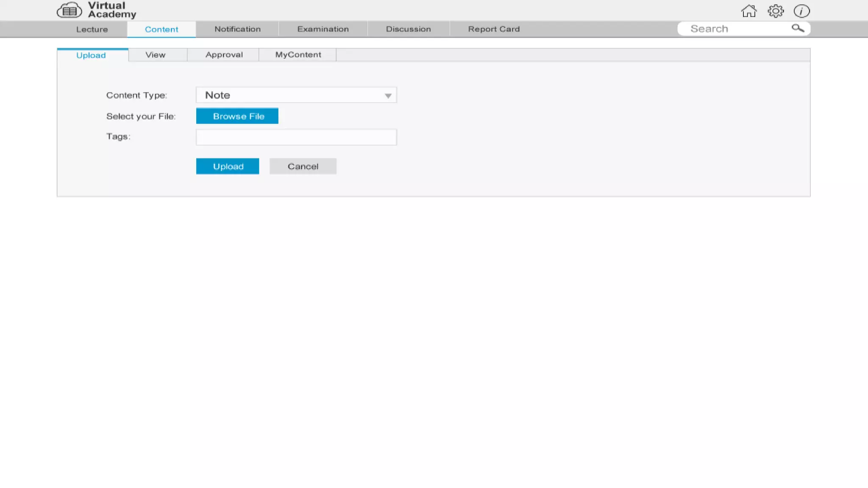Viewport: 868px width, 488px height.
Task: Click the Virtual Academy cloud logo
Action: point(70,11)
